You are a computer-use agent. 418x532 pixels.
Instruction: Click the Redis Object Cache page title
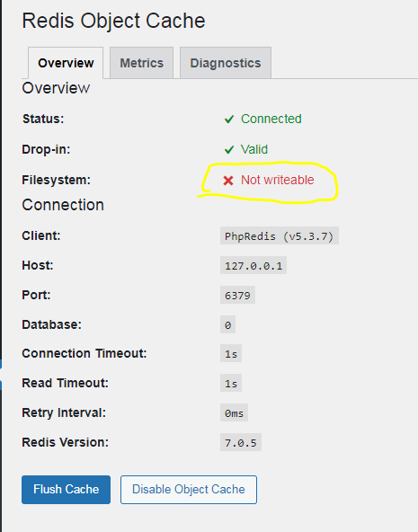click(113, 21)
